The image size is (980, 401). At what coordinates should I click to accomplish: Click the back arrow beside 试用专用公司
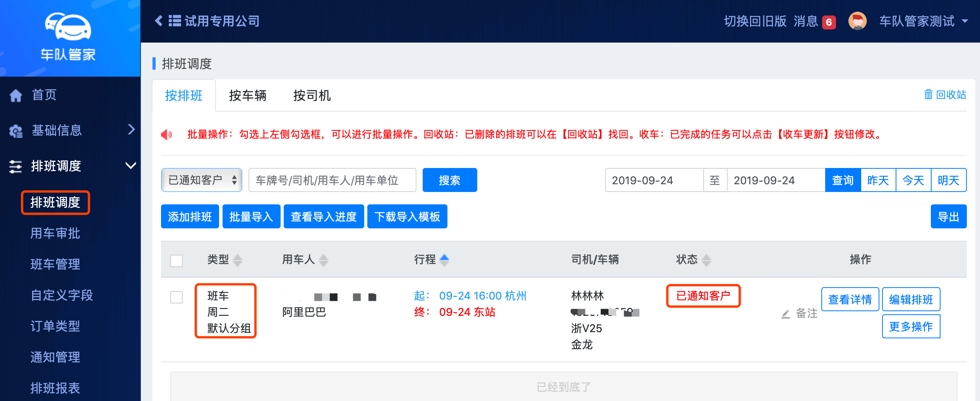pos(158,21)
